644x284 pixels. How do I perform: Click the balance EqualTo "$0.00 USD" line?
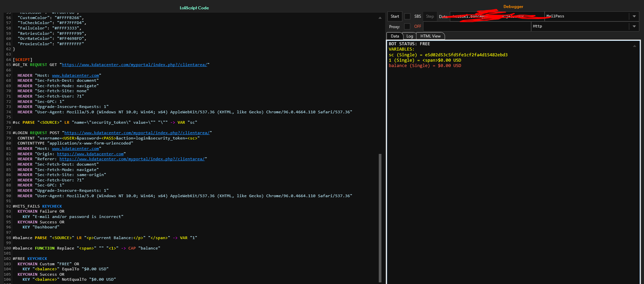(66, 269)
